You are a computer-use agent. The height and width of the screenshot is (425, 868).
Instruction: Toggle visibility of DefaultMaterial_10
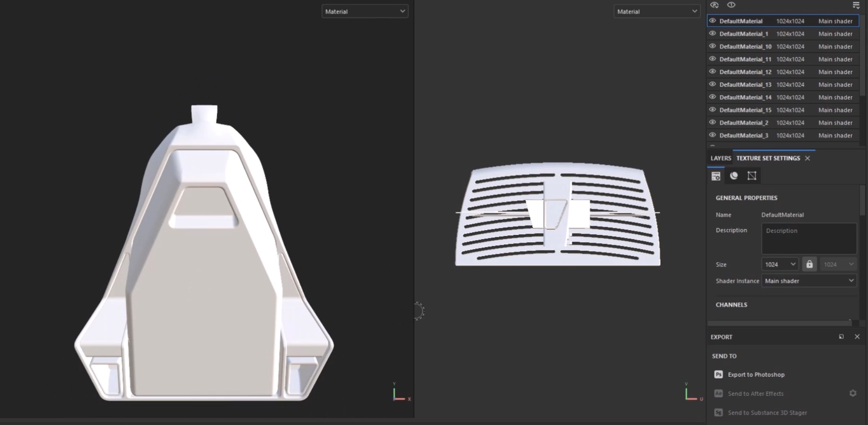[713, 46]
